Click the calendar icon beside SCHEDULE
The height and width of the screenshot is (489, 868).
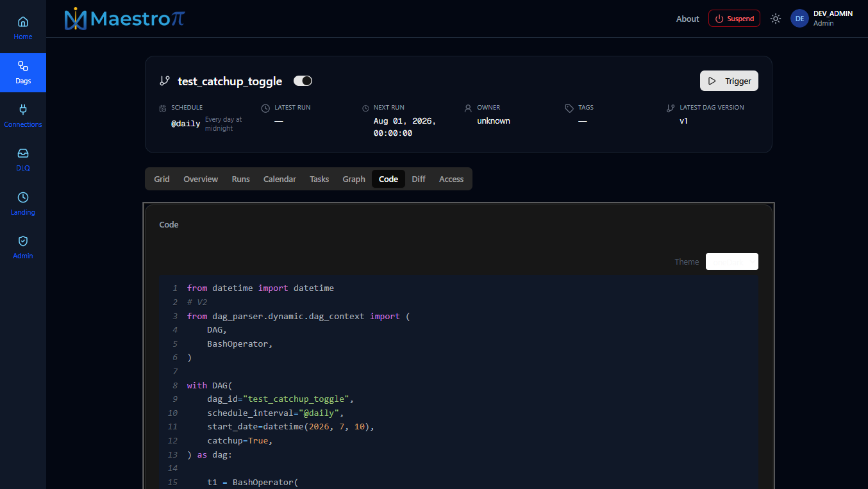coord(163,108)
